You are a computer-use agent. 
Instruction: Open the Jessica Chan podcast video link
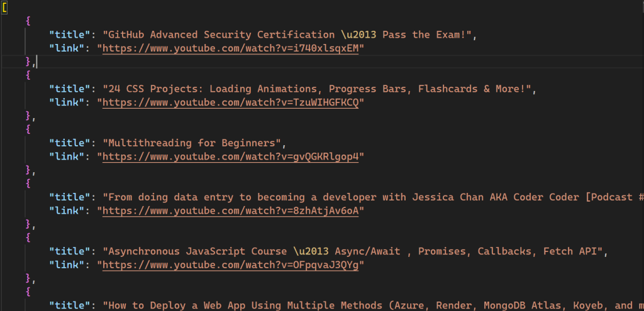tap(230, 211)
